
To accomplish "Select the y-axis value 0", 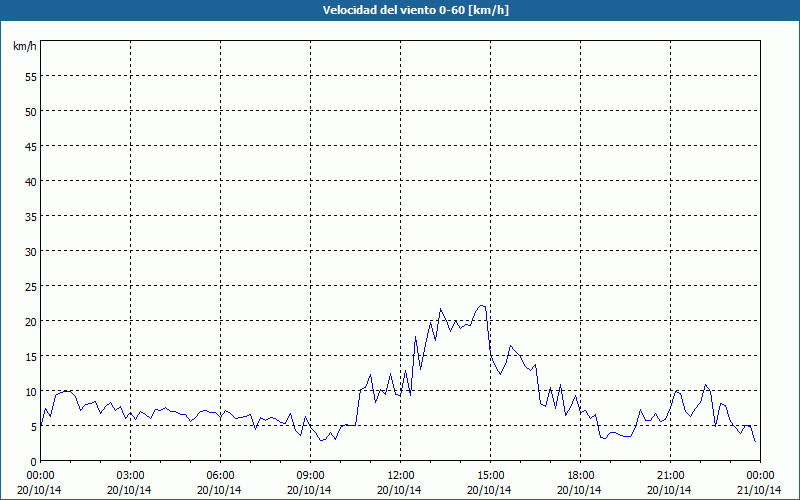I will pos(34,462).
